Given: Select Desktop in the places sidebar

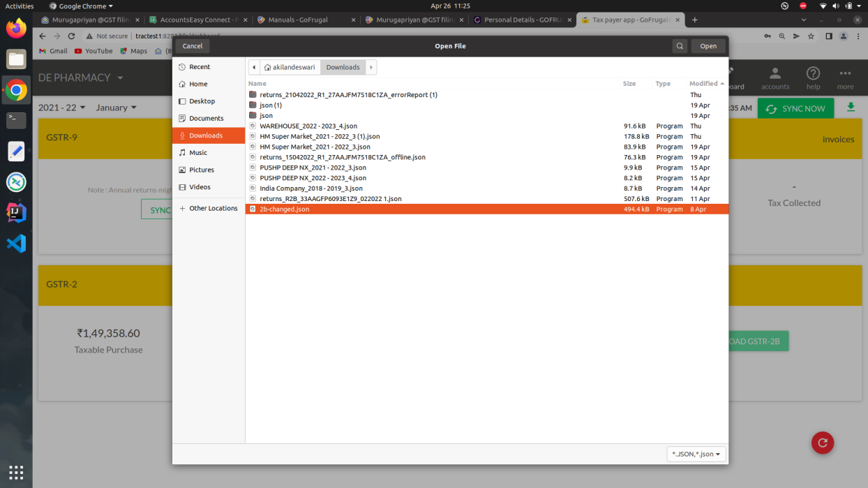Looking at the screenshot, I should pos(209,101).
